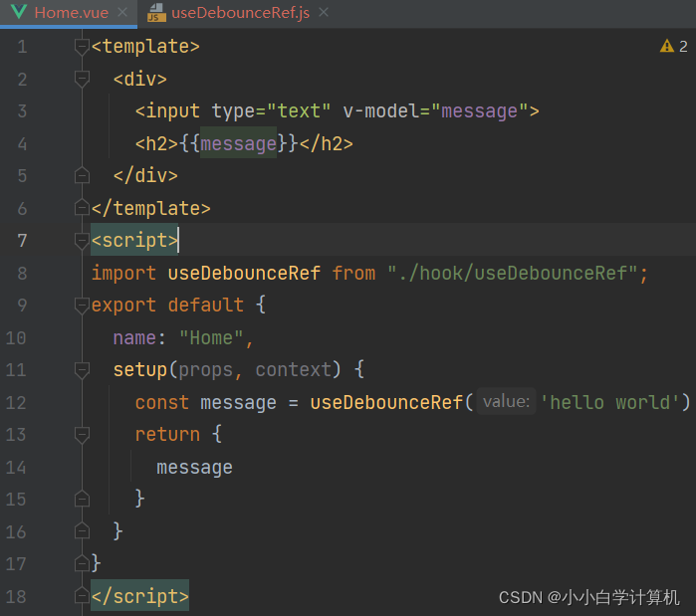Collapse the template block fold on line 1
The image size is (696, 616).
click(82, 47)
